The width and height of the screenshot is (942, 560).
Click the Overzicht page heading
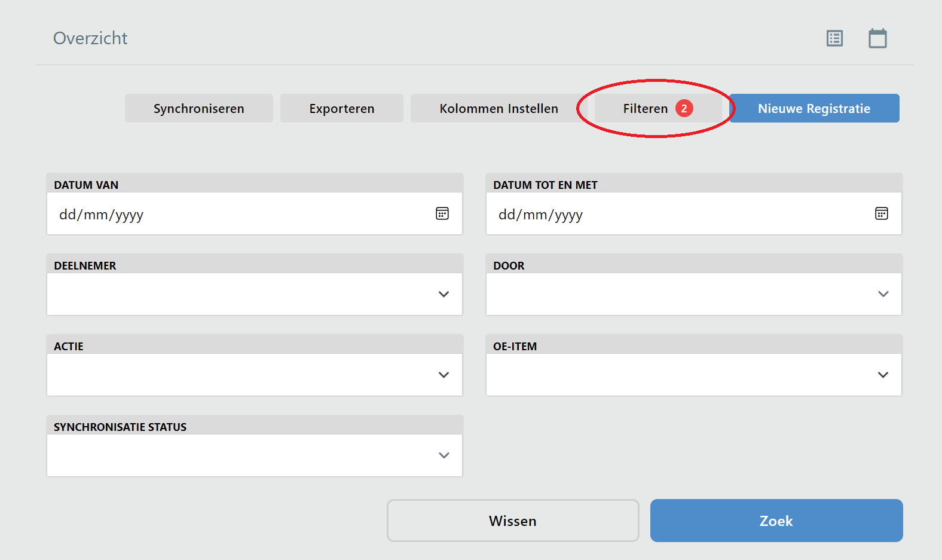90,38
